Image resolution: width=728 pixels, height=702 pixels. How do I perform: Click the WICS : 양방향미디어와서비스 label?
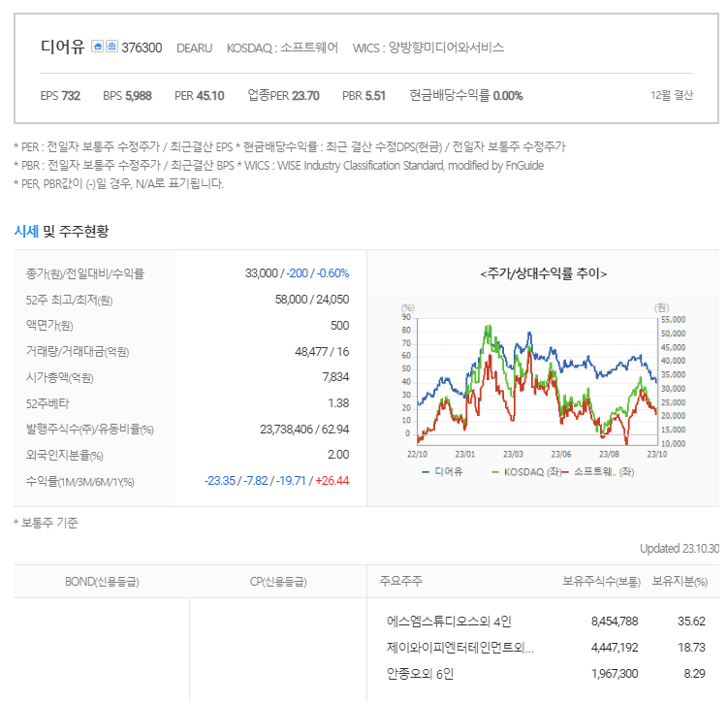point(428,48)
